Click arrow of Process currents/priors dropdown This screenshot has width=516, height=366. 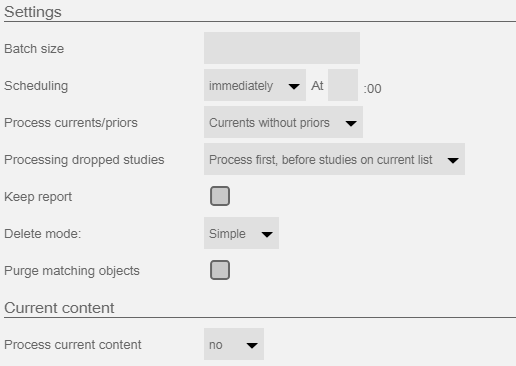351,123
